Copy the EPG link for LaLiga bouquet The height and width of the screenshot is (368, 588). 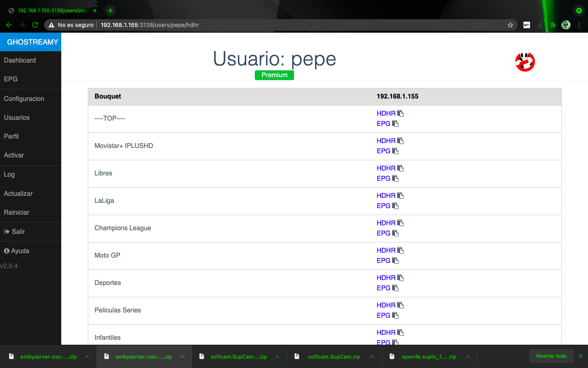(x=395, y=206)
